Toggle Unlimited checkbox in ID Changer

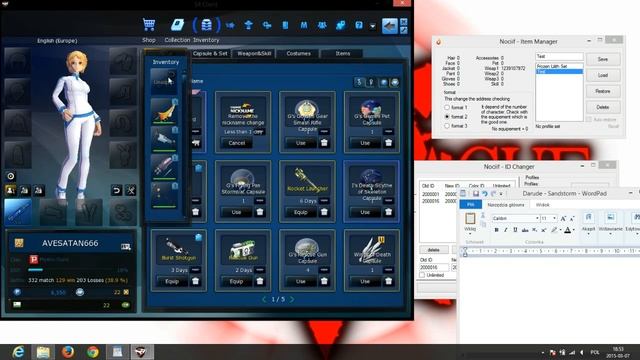pos(422,275)
